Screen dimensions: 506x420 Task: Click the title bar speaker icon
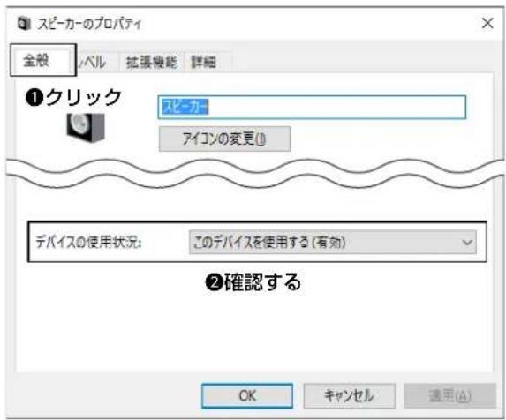[x=24, y=24]
